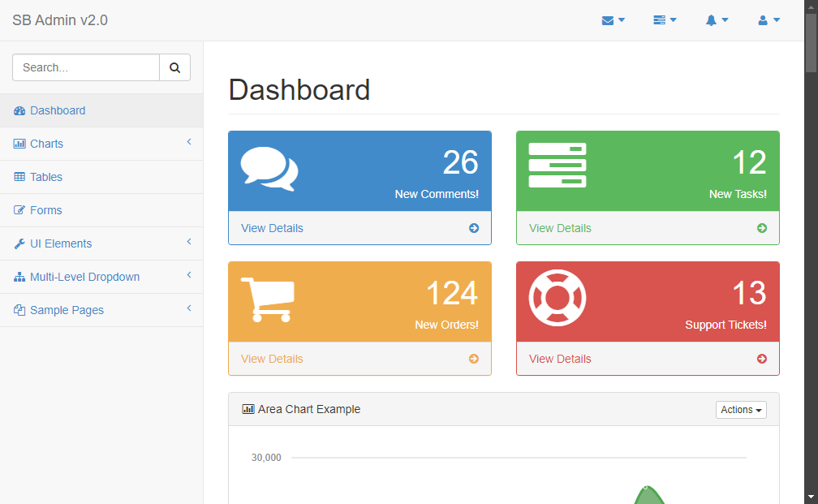Click the magnifier search button
Viewport: 818px width, 504px height.
174,67
